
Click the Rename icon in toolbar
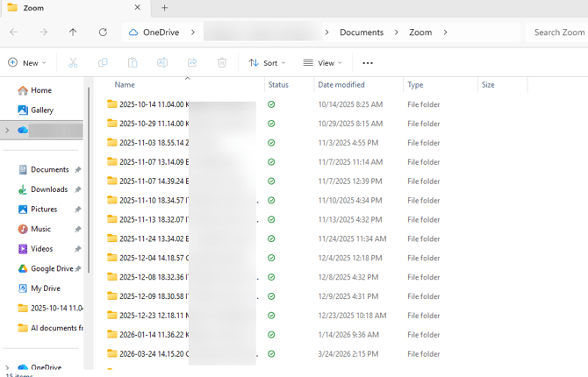coord(162,63)
